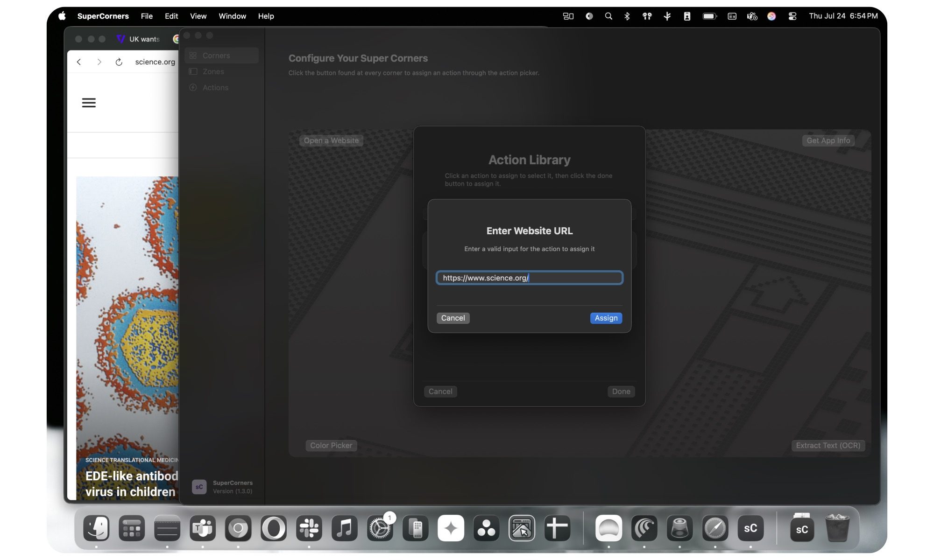Image resolution: width=934 pixels, height=560 pixels.
Task: Click the Science Translational Medicine label
Action: [x=132, y=460]
